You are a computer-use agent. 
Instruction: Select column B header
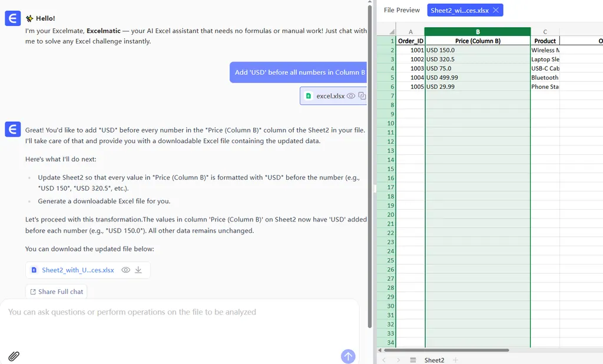[477, 32]
